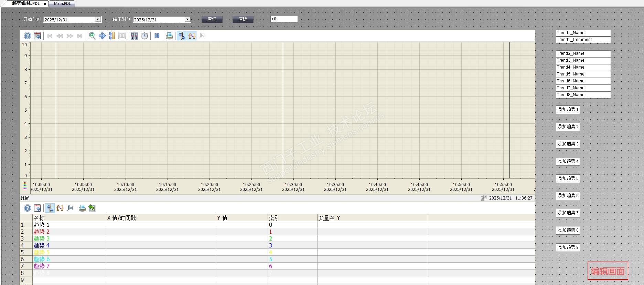The image size is (644, 285).
Task: Expand the 结束时间 date dropdown
Action: (x=187, y=20)
